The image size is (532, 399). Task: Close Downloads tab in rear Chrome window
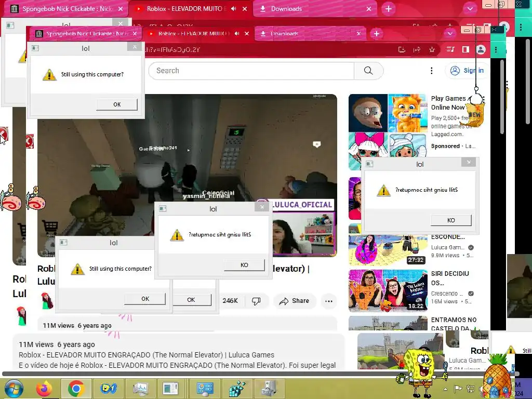point(369,9)
